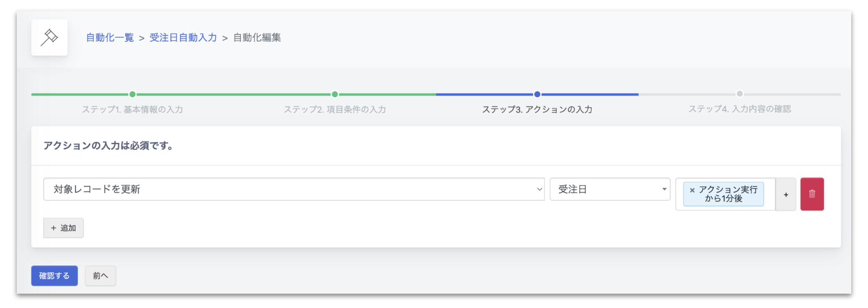868x308 pixels.
Task: Select ステップ2. 項目条件の入力 step
Action: [335, 109]
